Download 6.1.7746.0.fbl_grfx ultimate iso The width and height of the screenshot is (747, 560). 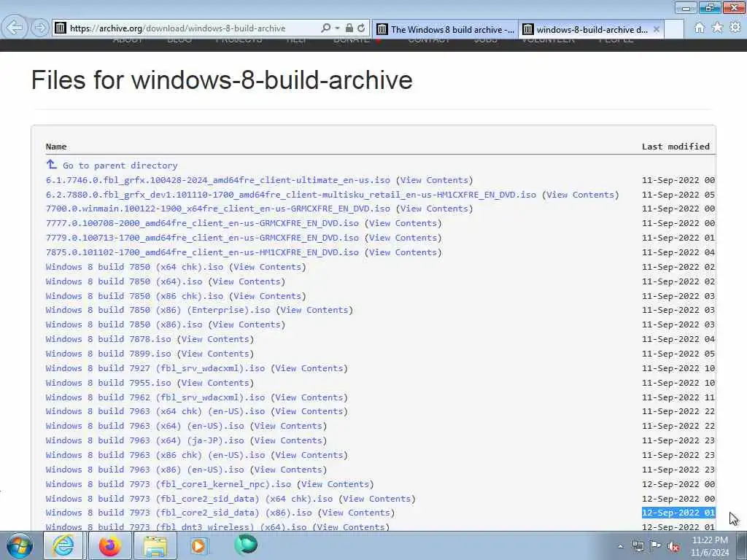217,180
